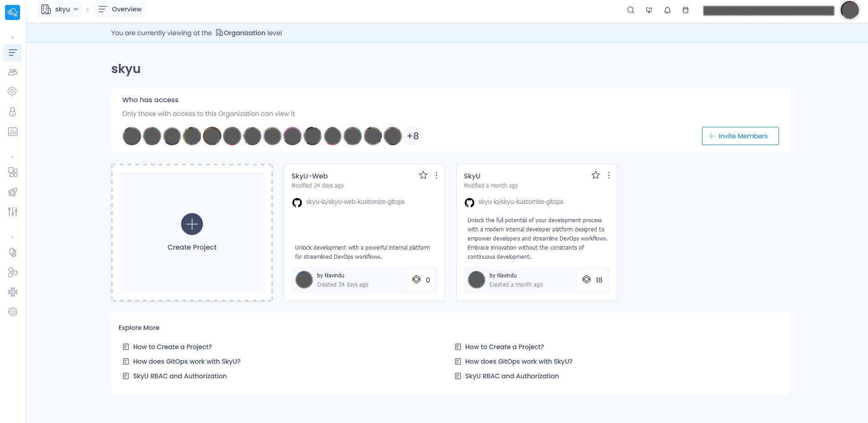Open the notifications bell

667,10
